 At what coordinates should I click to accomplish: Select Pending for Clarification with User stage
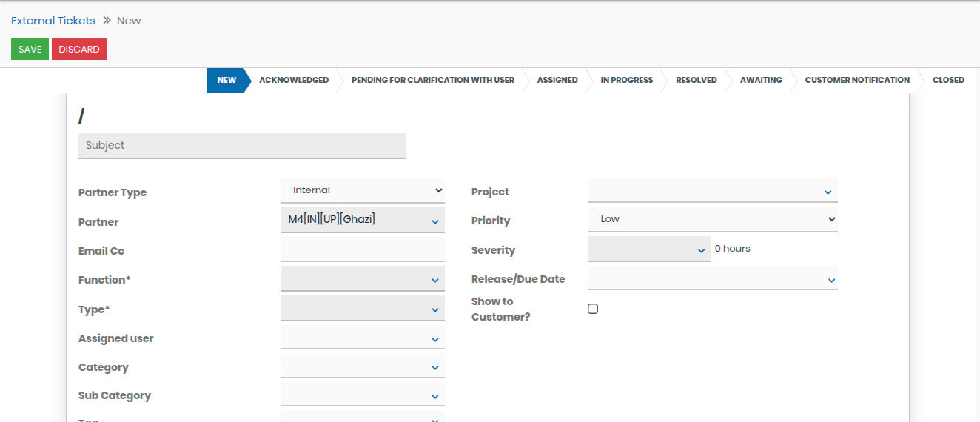point(432,80)
